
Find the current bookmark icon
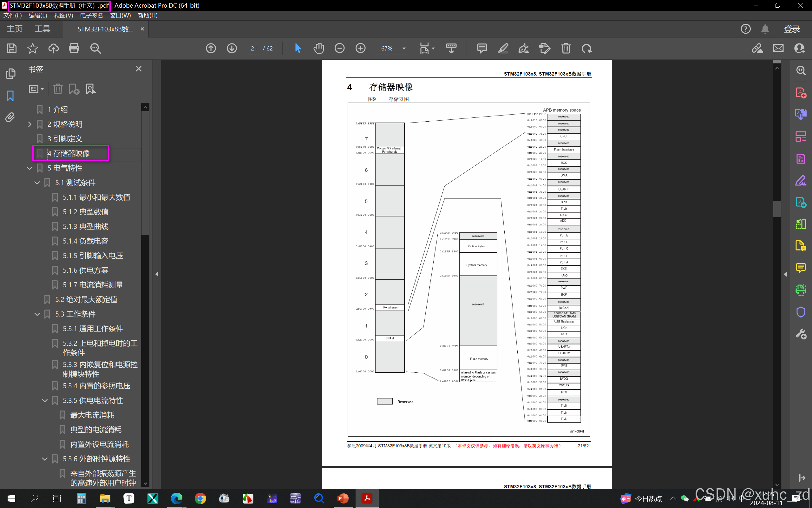click(x=91, y=89)
